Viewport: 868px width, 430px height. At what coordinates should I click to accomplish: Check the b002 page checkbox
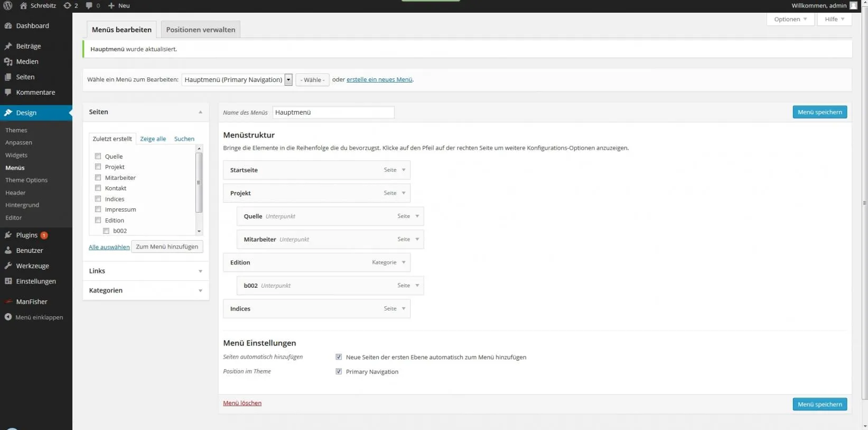pos(106,231)
